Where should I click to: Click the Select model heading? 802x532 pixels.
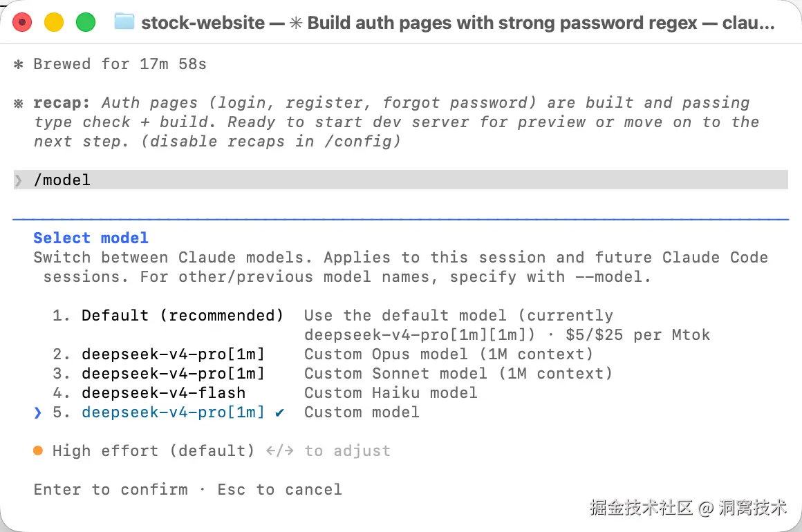coord(91,238)
